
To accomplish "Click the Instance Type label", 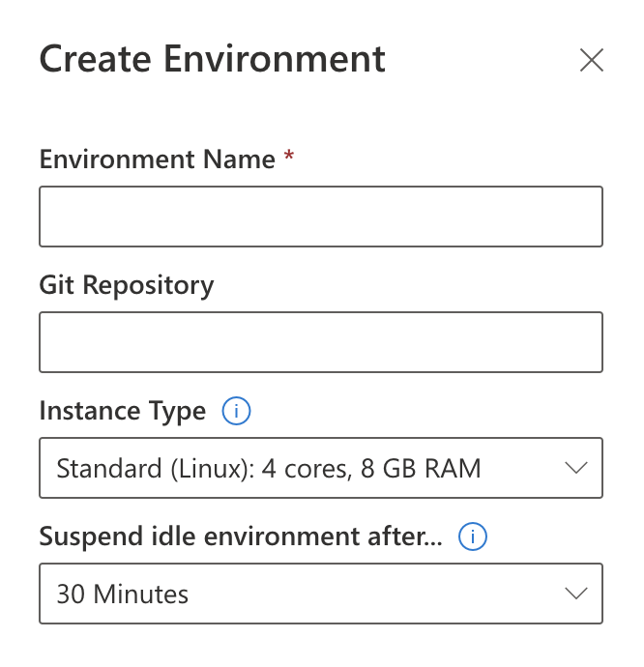I will point(123,412).
